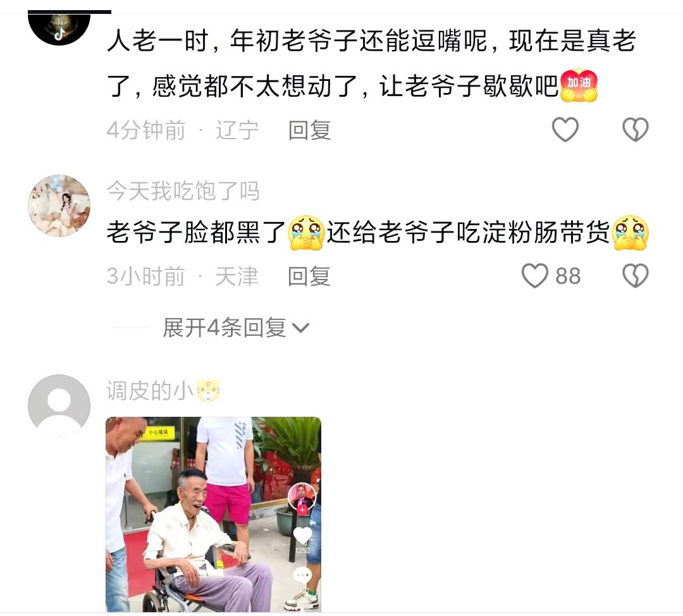Open the wheelchair photo attached in comment
The height and width of the screenshot is (616, 683).
pyautogui.click(x=214, y=515)
